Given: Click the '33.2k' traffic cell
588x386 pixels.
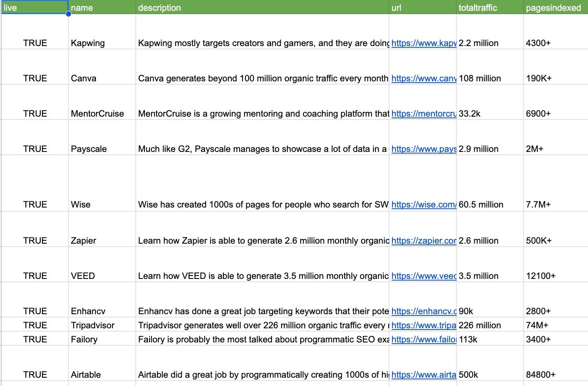Looking at the screenshot, I should click(x=490, y=102).
